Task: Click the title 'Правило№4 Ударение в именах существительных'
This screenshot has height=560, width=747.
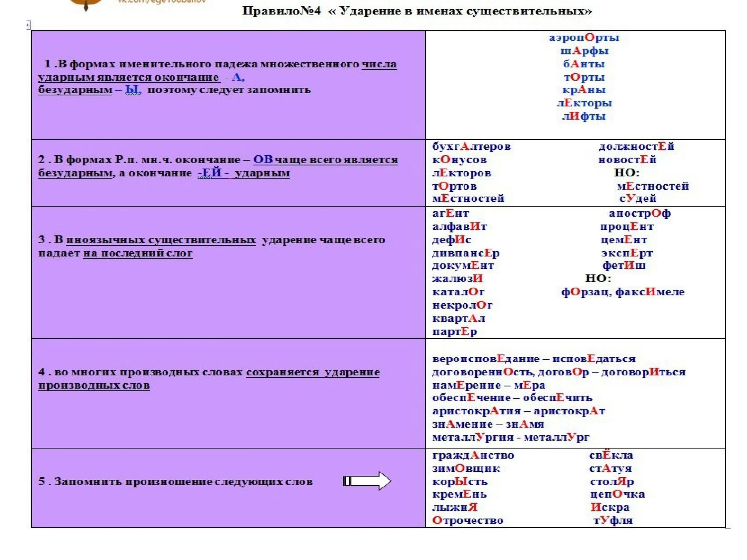Action: [x=417, y=11]
